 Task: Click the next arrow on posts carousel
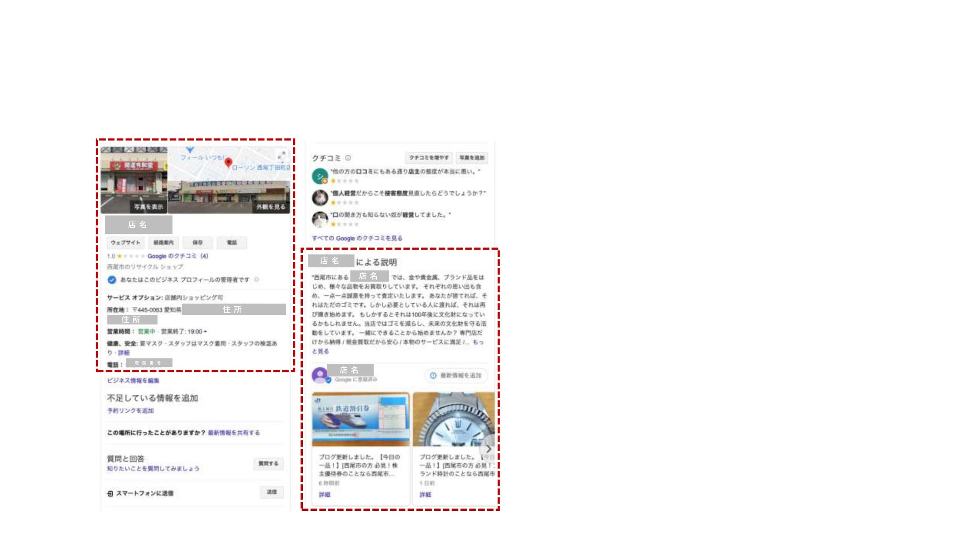click(488, 448)
